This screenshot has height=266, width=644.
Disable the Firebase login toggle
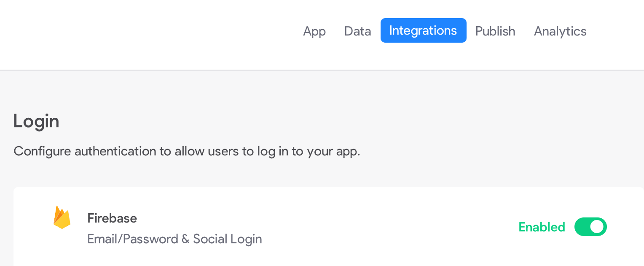(590, 227)
